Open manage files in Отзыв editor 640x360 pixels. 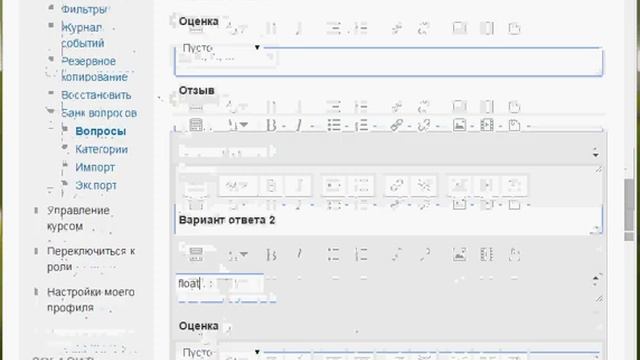514,125
